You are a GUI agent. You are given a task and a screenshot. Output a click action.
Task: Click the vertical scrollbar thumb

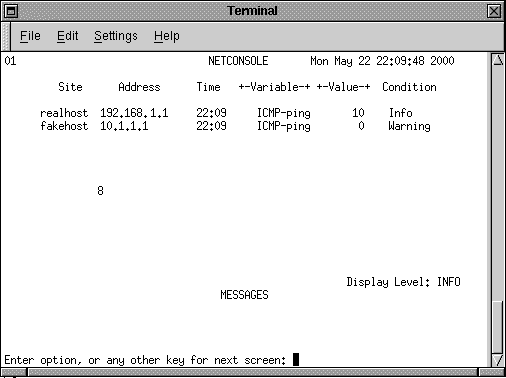pos(498,327)
